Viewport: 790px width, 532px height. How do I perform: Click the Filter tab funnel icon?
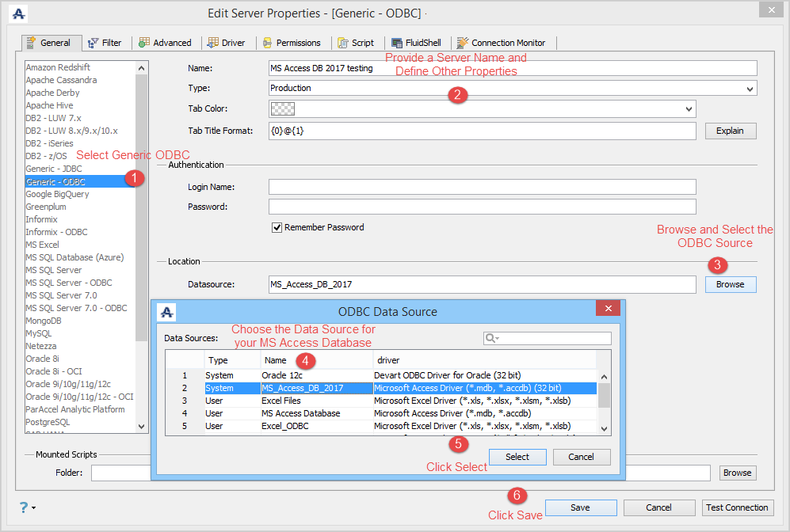94,43
